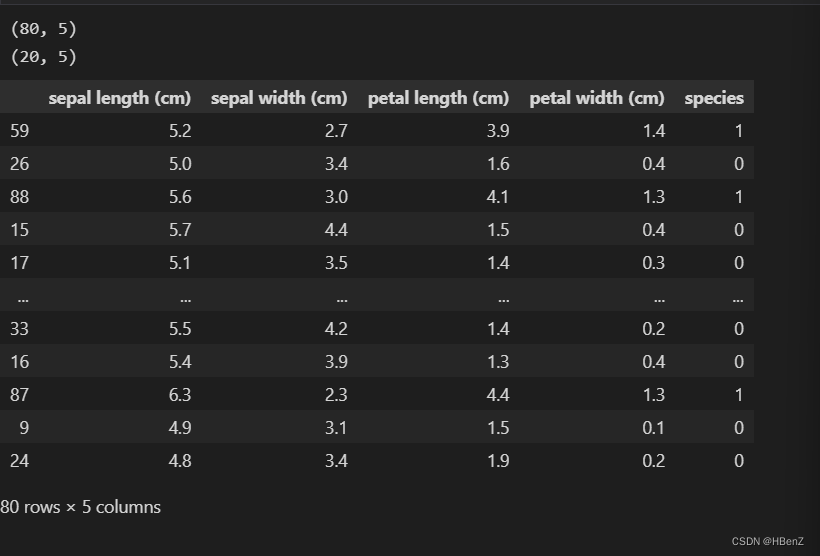
Task: Click the sepal length cell 5.7 in row 15
Action: point(180,230)
